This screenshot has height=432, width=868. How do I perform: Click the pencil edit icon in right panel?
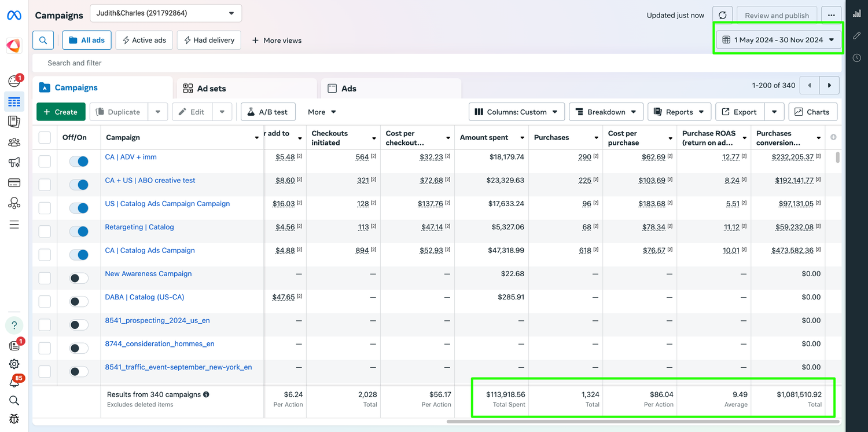coord(857,36)
